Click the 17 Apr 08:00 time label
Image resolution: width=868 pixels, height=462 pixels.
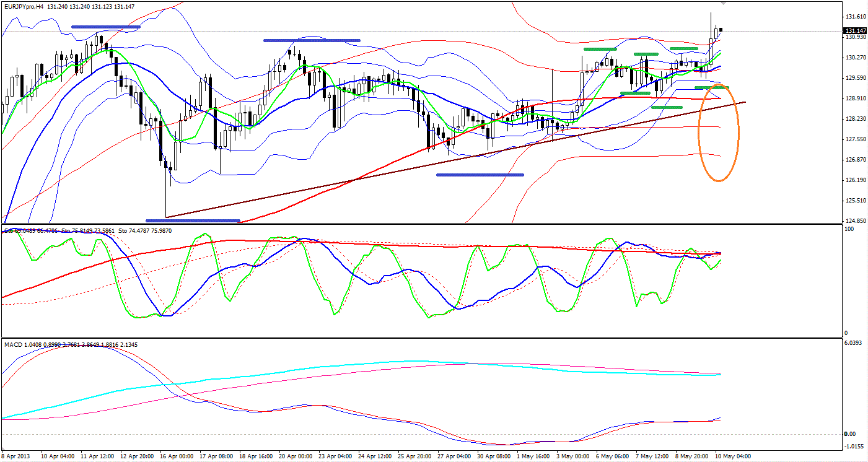216,456
